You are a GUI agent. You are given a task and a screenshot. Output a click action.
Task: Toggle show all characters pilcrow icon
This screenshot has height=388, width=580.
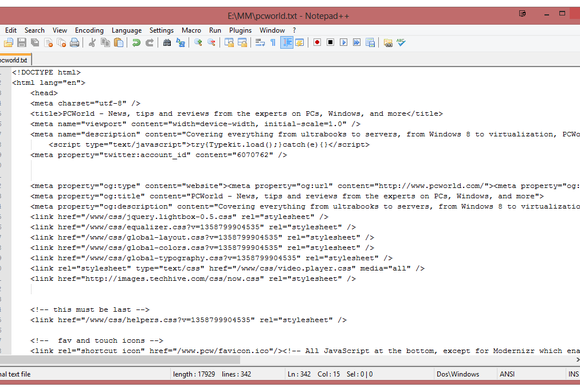273,43
